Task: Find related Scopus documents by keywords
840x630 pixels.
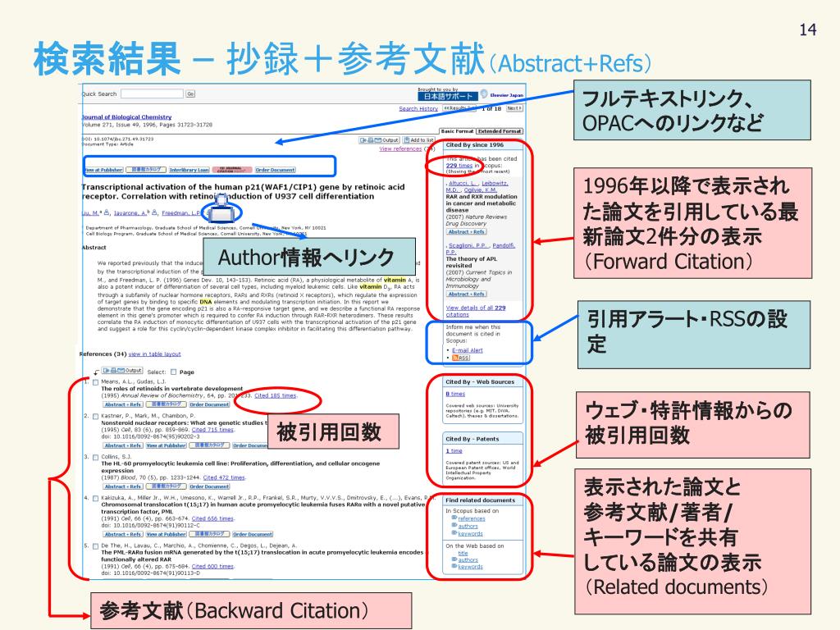Action: pyautogui.click(x=470, y=533)
